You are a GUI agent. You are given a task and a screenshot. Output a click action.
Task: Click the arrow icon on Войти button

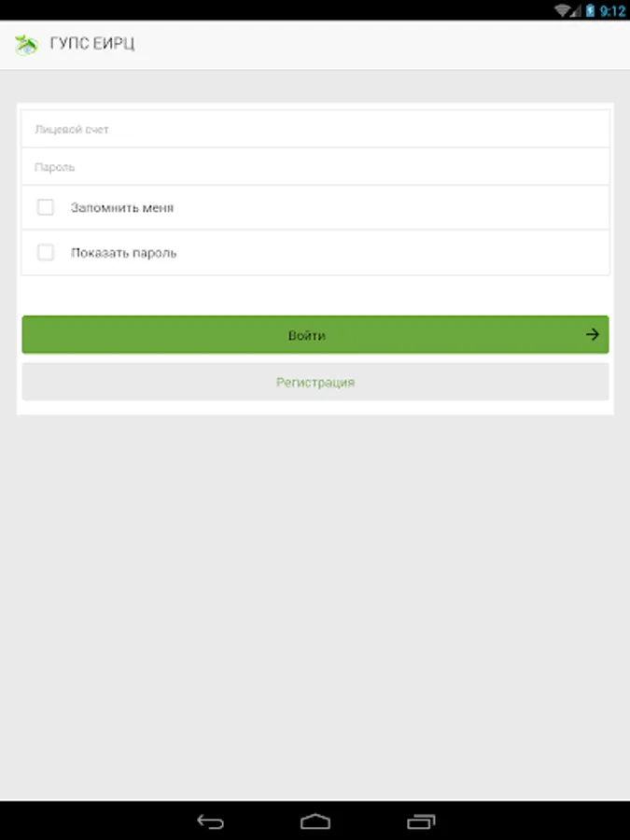[592, 335]
